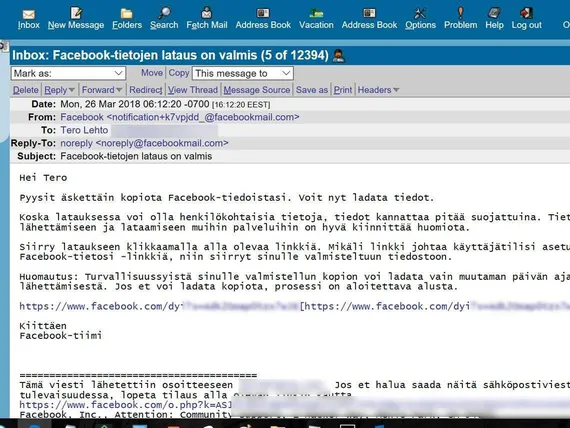Open the first facebook.com/dyi download link
This screenshot has height=428, width=570.
pyautogui.click(x=159, y=306)
